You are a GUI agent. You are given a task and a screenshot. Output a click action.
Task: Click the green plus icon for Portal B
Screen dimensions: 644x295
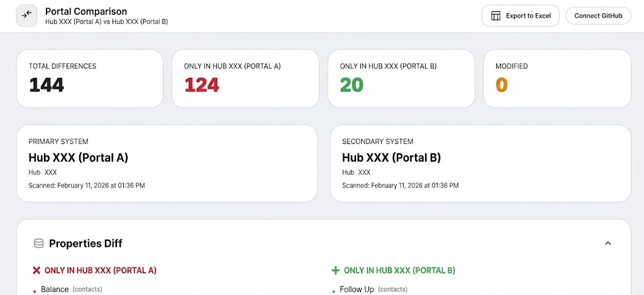pyautogui.click(x=336, y=270)
